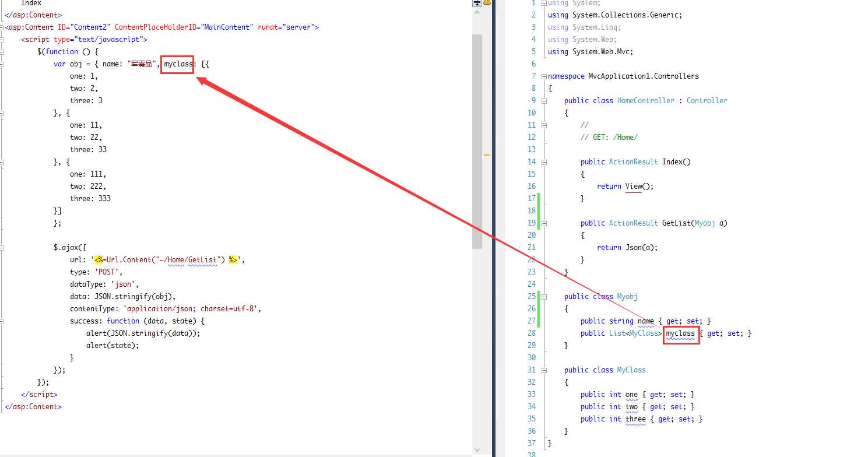Click 'public int one' property line

pyautogui.click(x=638, y=394)
